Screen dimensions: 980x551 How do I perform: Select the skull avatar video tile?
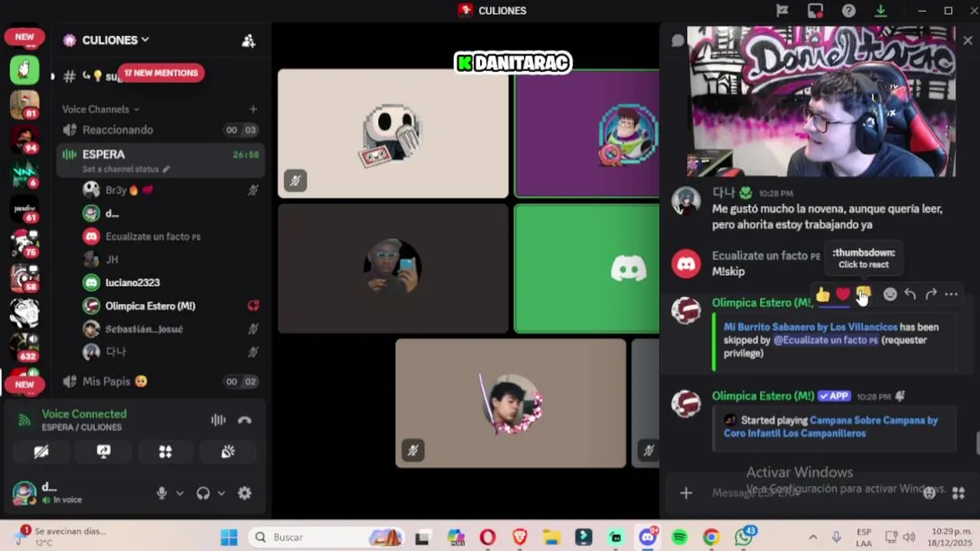click(393, 133)
